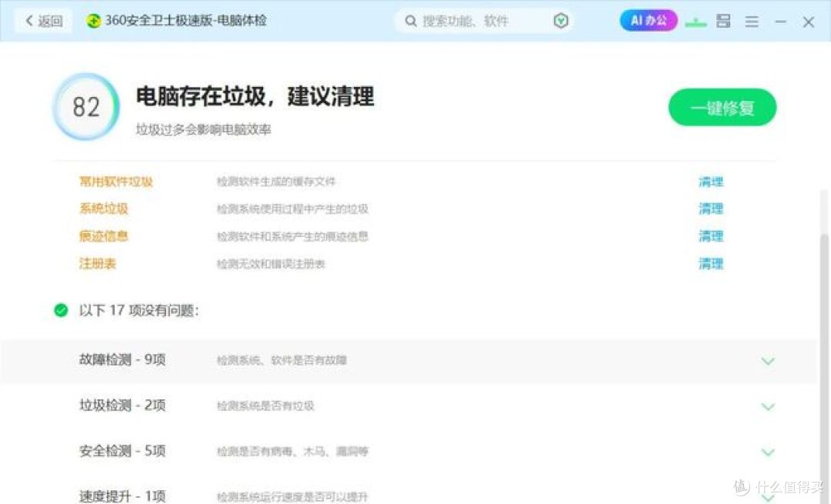Expand the 故障检测 - 9项 chevron

768,361
